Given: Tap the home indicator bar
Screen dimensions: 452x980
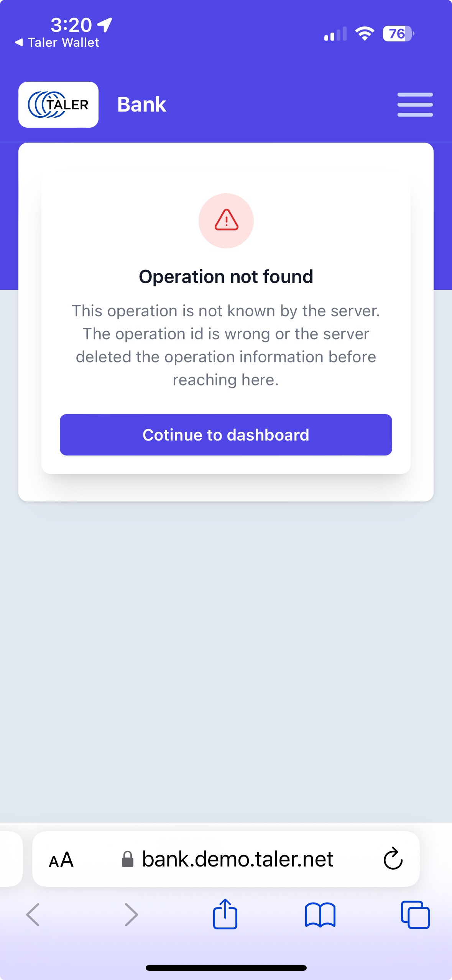Looking at the screenshot, I should [226, 968].
